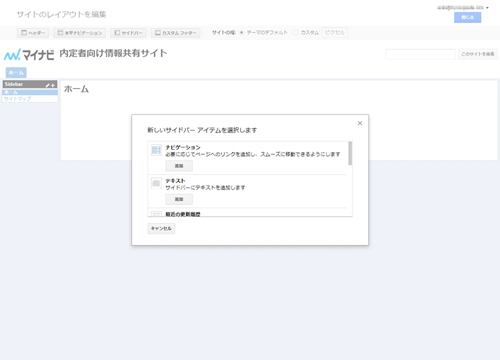Click the dialog list scrollbar thumb

pyautogui.click(x=350, y=153)
